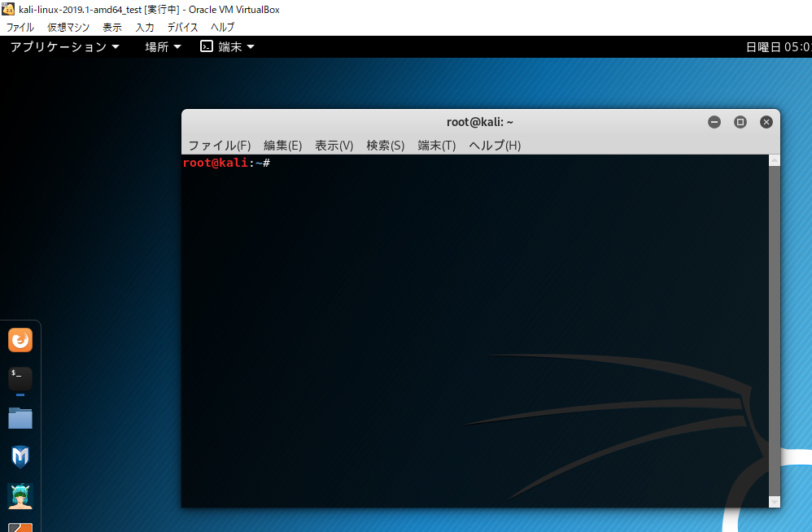Launch Firefox from the Kali dock
Image resolution: width=812 pixels, height=532 pixels.
point(20,340)
